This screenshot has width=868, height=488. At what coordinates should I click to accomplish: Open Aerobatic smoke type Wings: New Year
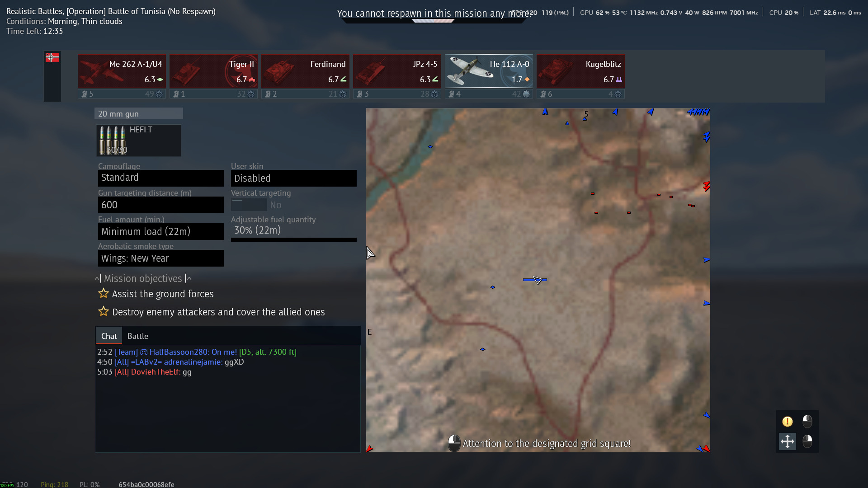160,258
